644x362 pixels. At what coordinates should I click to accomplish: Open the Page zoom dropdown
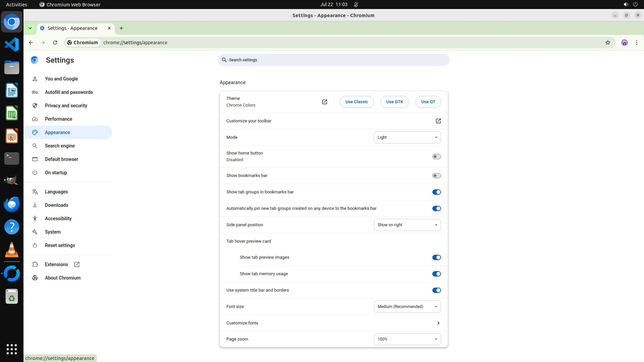point(407,339)
